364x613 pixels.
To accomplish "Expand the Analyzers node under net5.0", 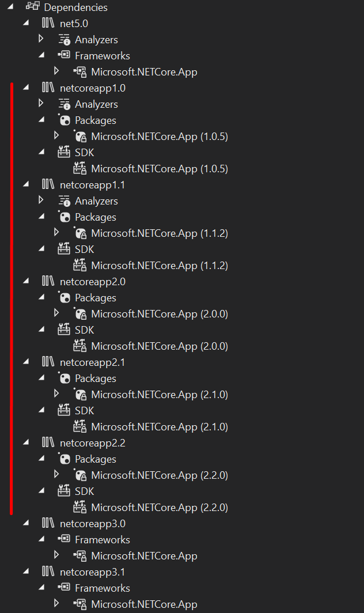I will click(41, 39).
